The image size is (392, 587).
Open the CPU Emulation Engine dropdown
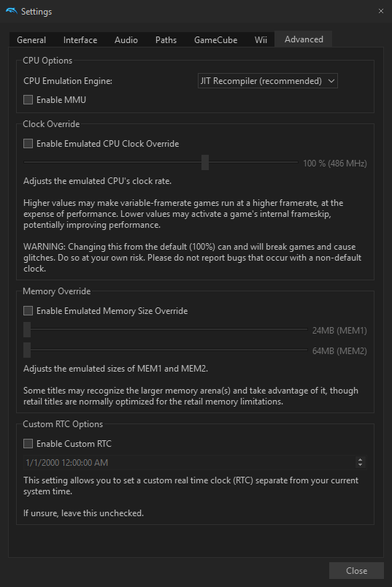pos(267,81)
